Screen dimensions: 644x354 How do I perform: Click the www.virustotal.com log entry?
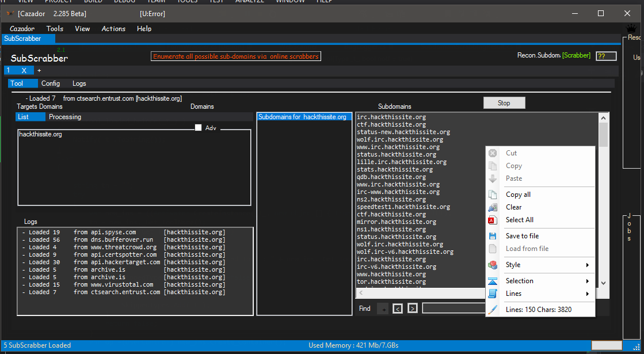click(x=123, y=284)
